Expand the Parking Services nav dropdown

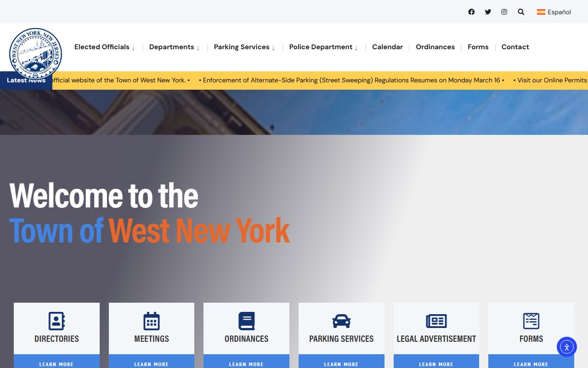[x=244, y=47]
